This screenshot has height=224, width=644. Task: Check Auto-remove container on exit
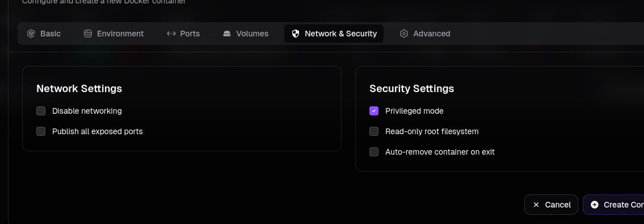tap(374, 152)
